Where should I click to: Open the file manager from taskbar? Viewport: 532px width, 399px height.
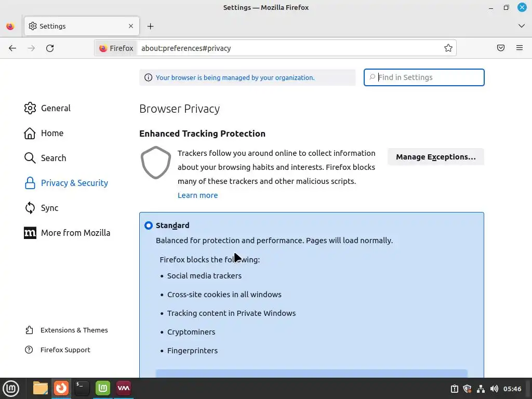click(x=41, y=389)
